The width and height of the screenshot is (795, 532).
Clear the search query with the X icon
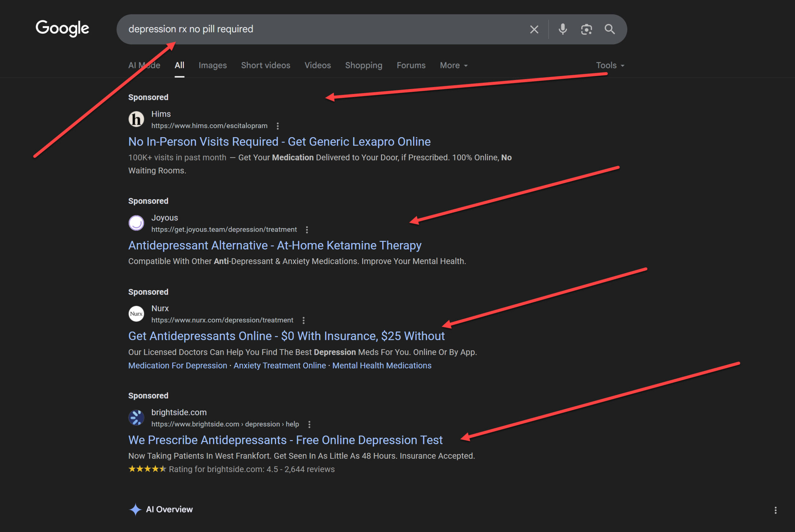(534, 29)
